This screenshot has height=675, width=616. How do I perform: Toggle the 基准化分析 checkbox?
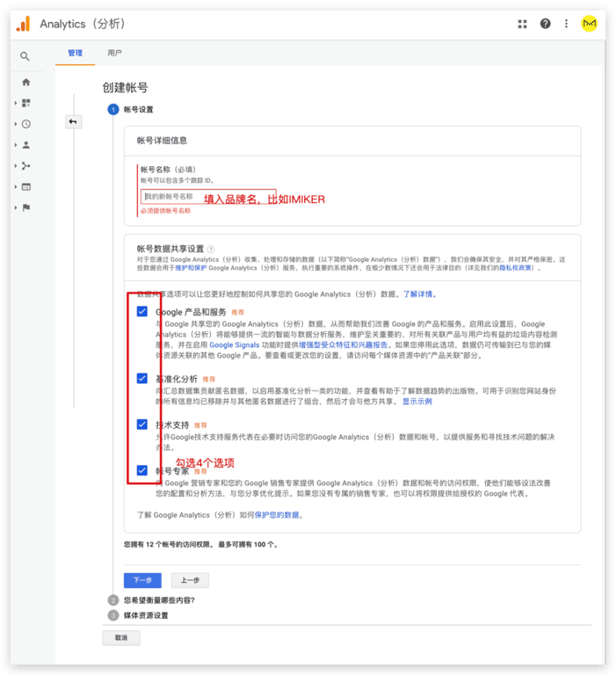142,378
